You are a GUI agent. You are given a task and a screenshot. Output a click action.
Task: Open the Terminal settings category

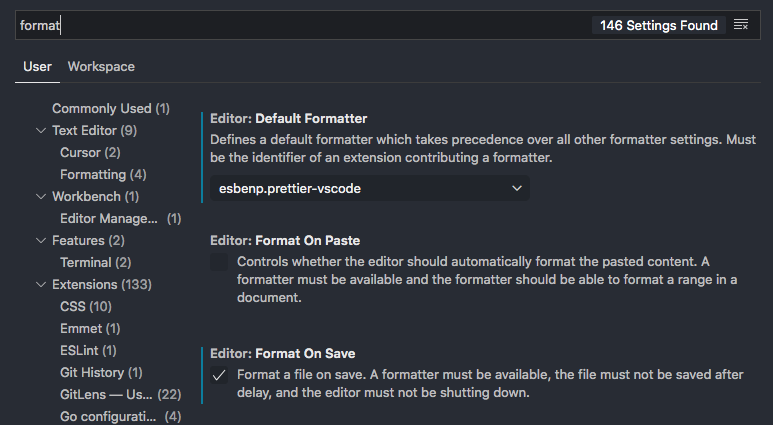pyautogui.click(x=95, y=263)
